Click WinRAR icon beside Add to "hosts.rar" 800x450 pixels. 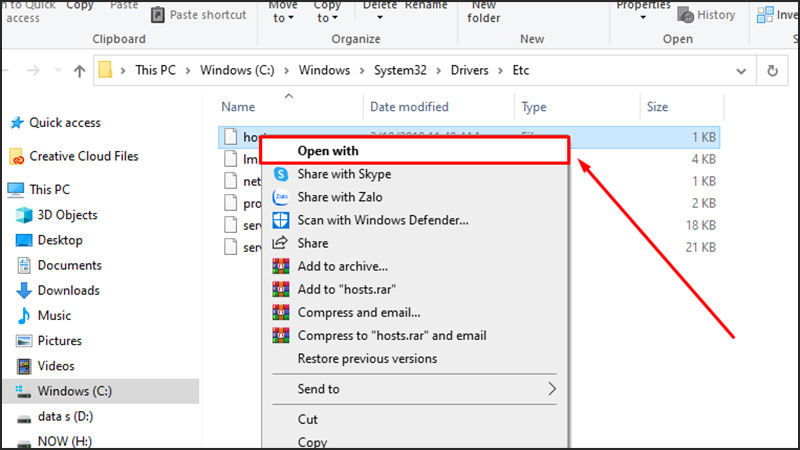coord(281,289)
